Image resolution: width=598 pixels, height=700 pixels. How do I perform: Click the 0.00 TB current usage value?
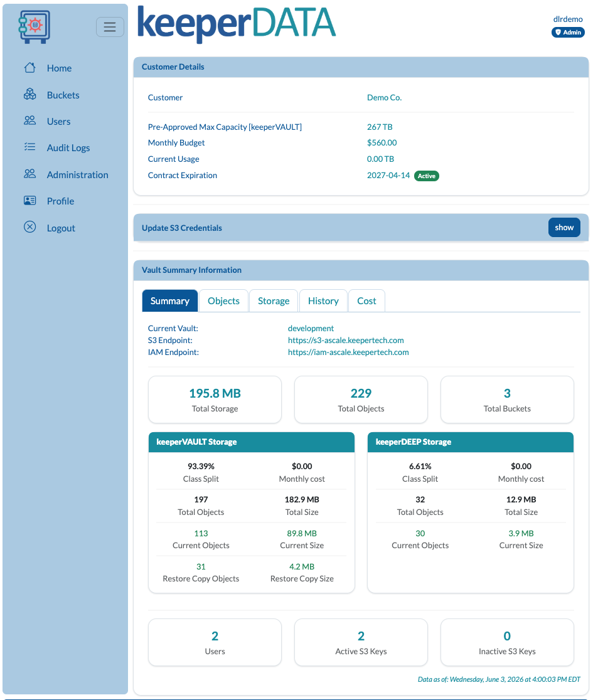380,159
